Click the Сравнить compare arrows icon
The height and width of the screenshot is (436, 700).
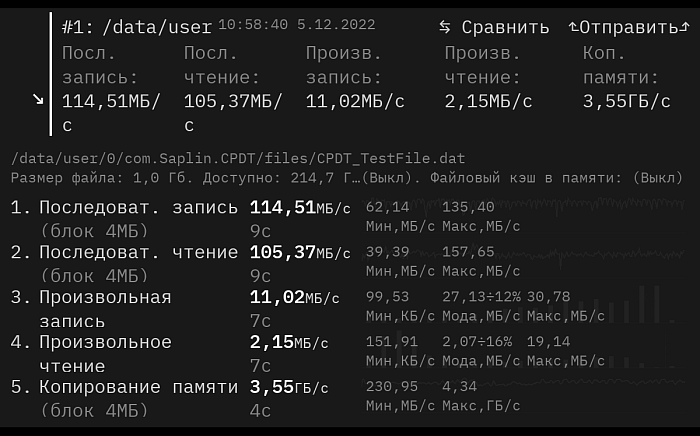click(x=445, y=27)
